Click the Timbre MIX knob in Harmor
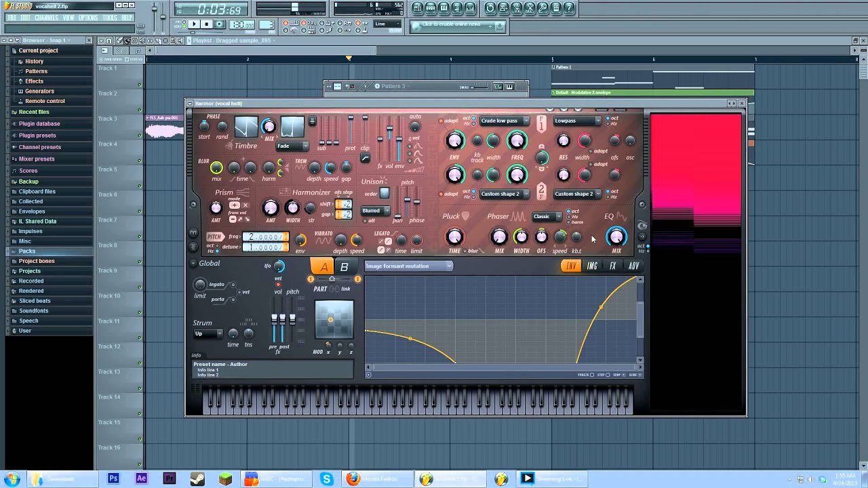The width and height of the screenshot is (868, 488). 269,127
